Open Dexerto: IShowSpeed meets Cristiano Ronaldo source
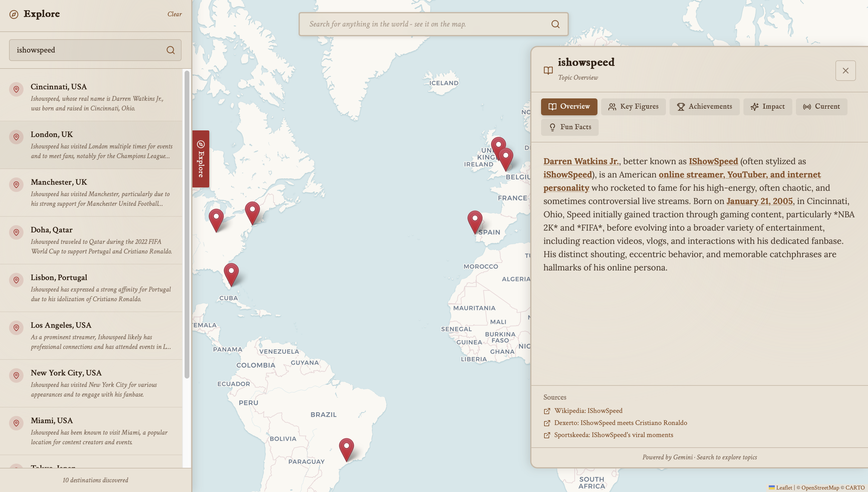The width and height of the screenshot is (868, 492). pyautogui.click(x=620, y=423)
